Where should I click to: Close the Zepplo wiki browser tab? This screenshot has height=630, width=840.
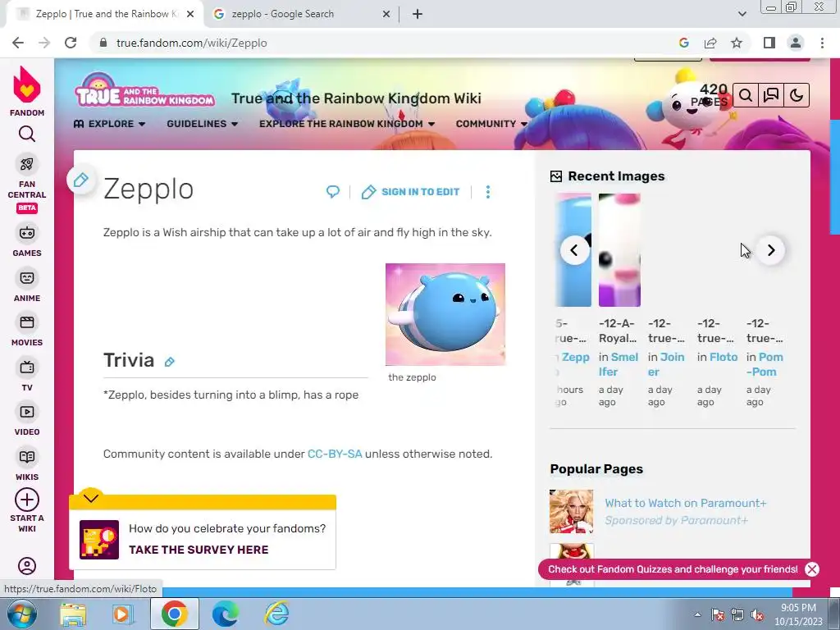tap(190, 15)
